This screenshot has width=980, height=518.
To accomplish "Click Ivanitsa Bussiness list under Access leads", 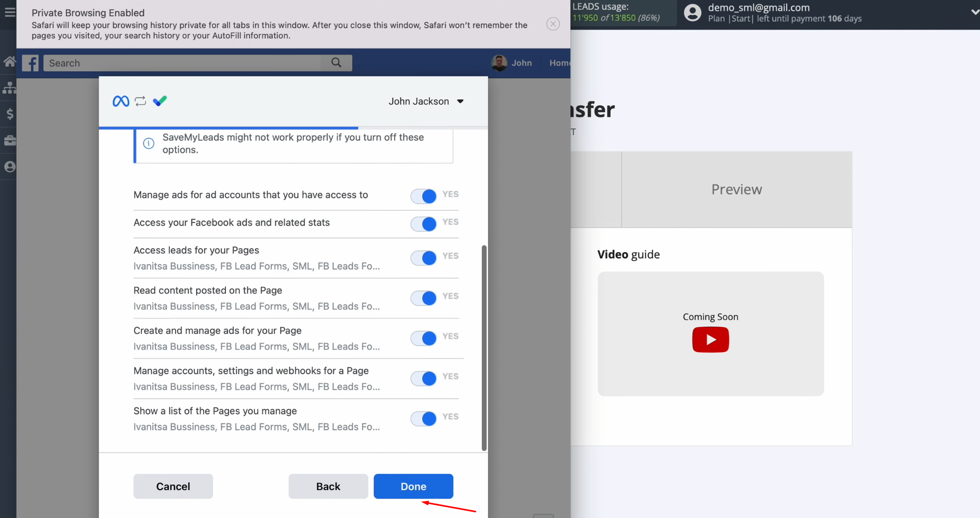I will [x=257, y=266].
